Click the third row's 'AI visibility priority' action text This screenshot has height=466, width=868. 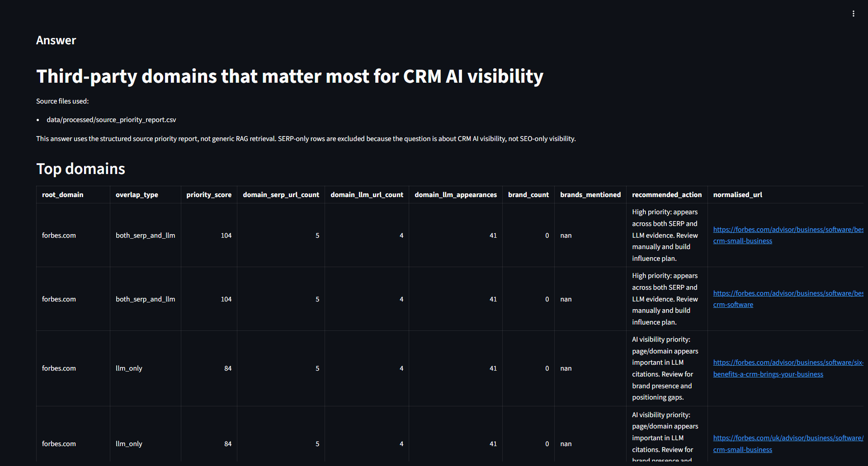point(665,368)
